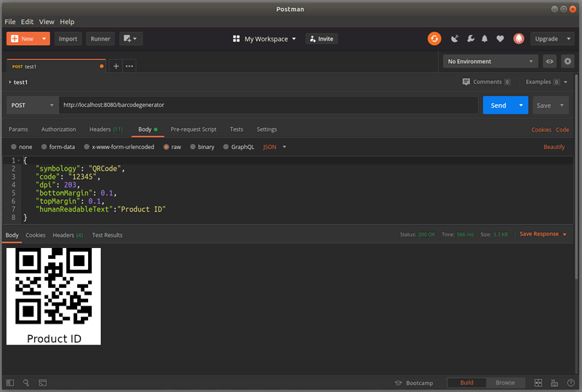Screen dimensions: 582x392
Task: Click the Comments speech bubble icon
Action: pos(466,81)
